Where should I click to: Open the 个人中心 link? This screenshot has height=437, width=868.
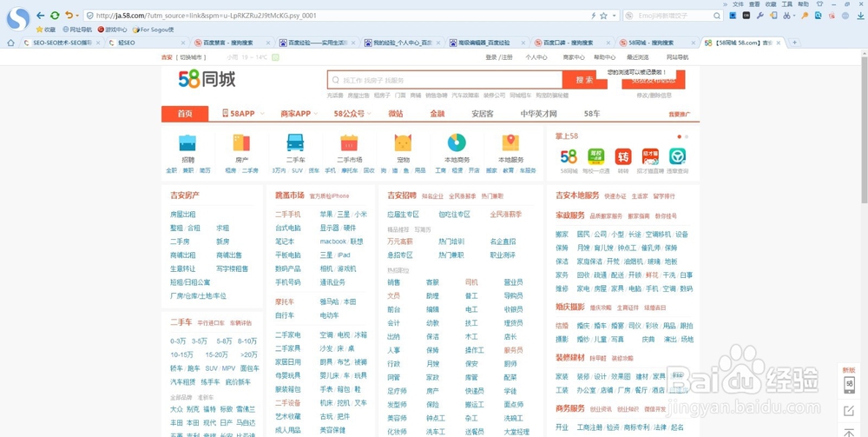coord(536,57)
